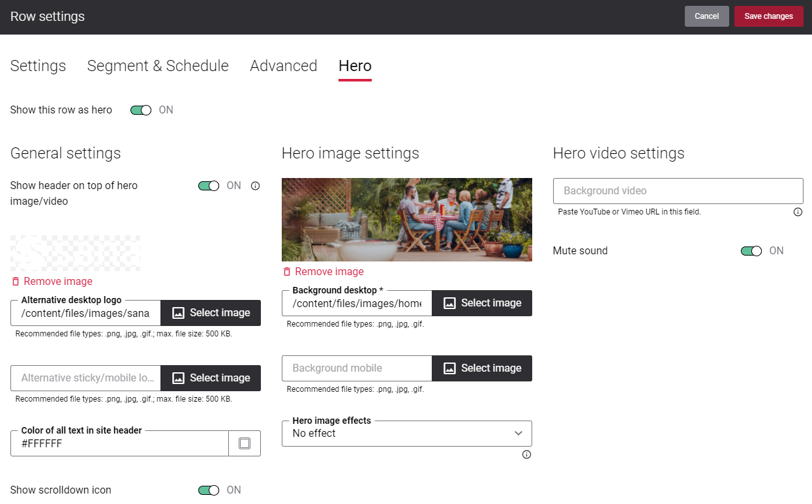Click Alternative sticky/mobile logo field
Viewport: 812px width, 504px height.
85,378
